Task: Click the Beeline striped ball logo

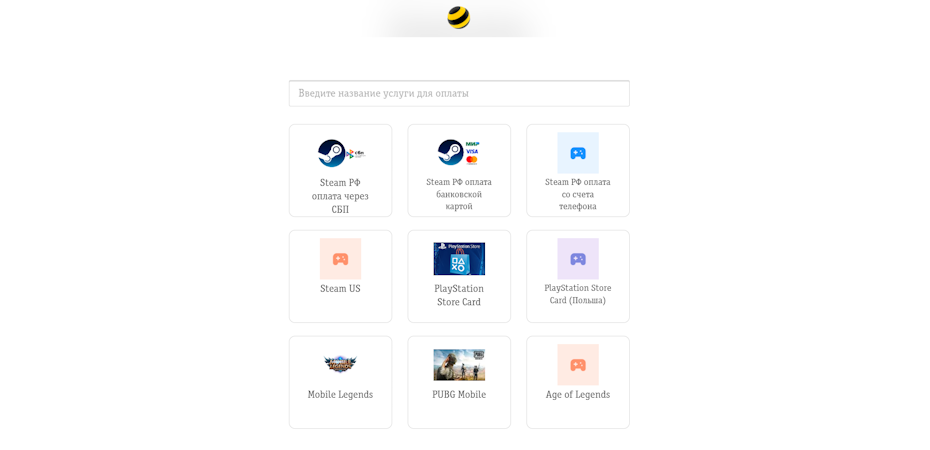Action: pyautogui.click(x=458, y=18)
